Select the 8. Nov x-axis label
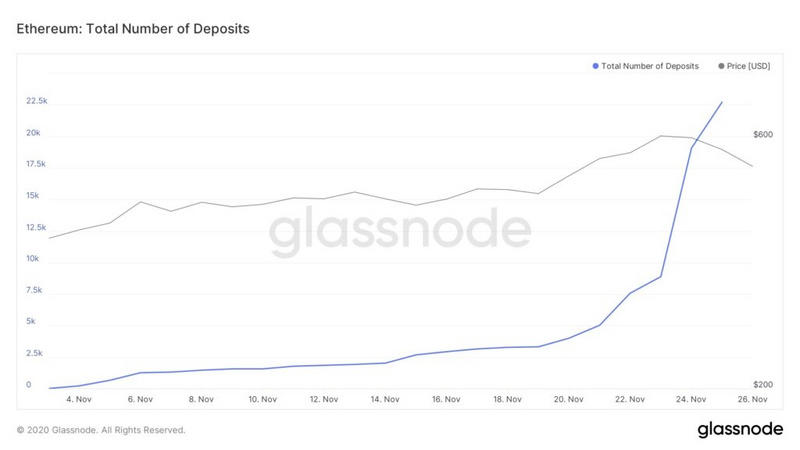This screenshot has width=800, height=450. tap(201, 399)
